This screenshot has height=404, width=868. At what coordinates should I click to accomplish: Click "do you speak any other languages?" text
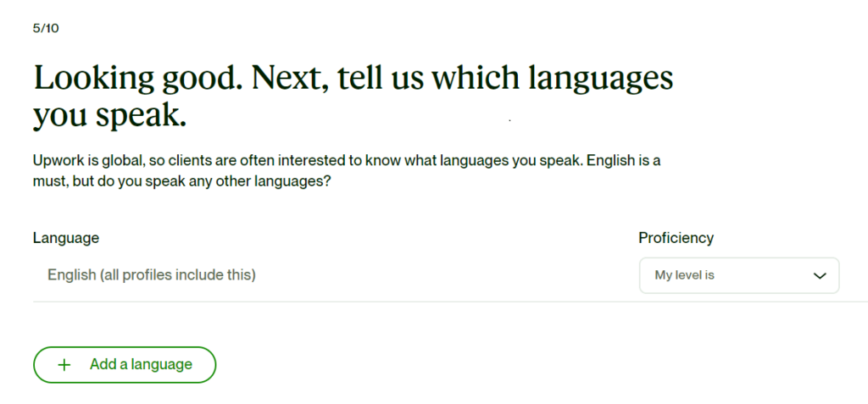point(214,181)
